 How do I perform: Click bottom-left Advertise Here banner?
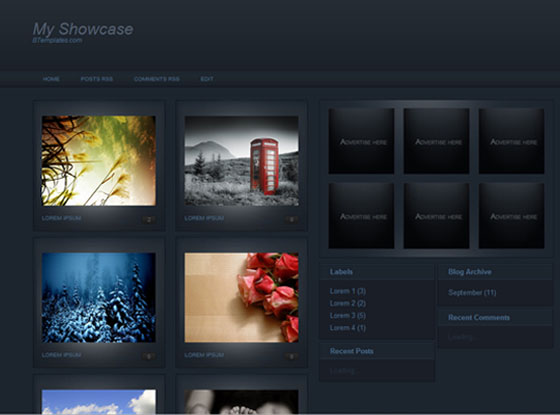click(361, 216)
